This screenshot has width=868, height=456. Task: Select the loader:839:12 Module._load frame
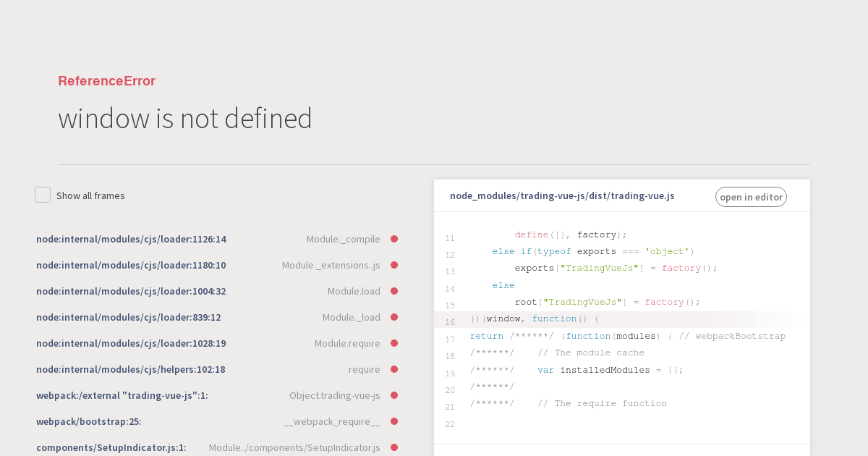click(x=208, y=317)
